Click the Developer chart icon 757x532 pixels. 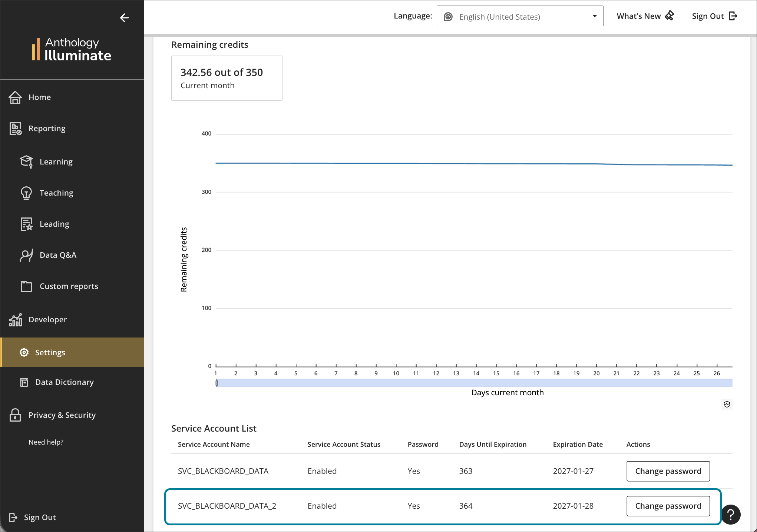point(15,320)
